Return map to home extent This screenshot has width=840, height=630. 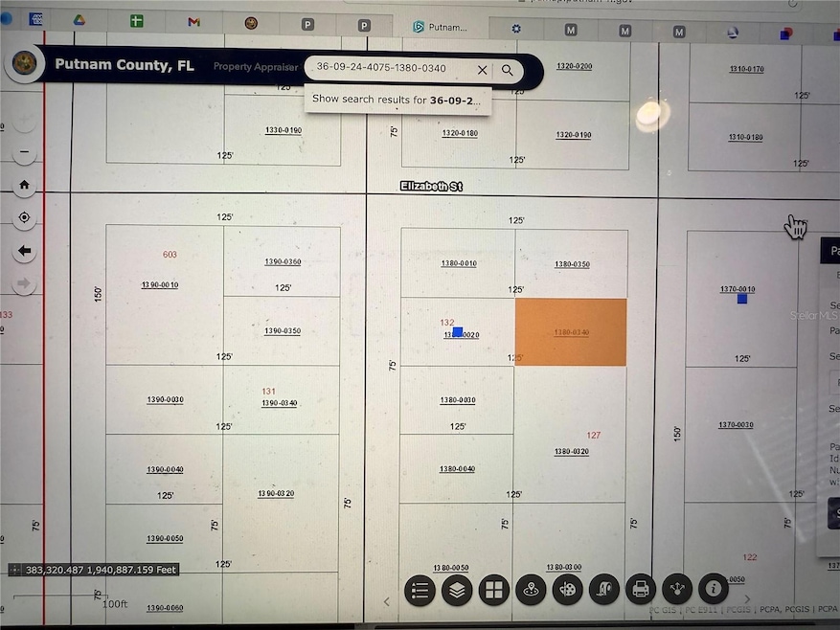24,186
